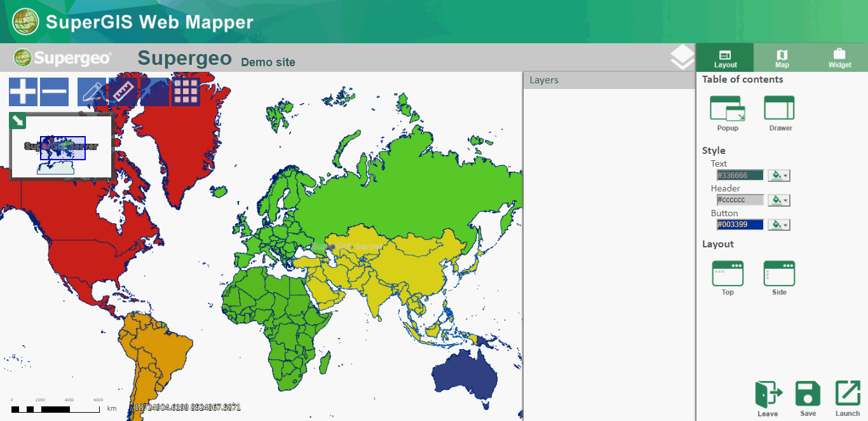
Task: Click the "Style" section heading
Action: coord(714,151)
